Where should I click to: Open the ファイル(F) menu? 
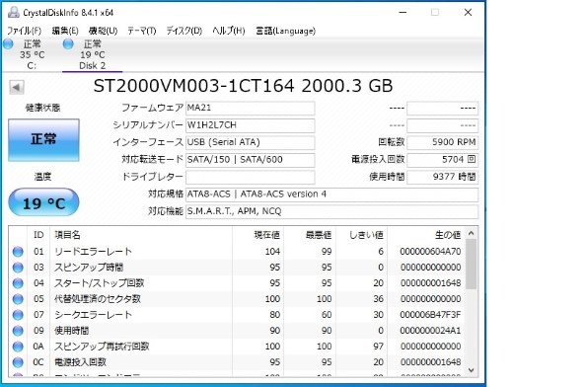(24, 31)
